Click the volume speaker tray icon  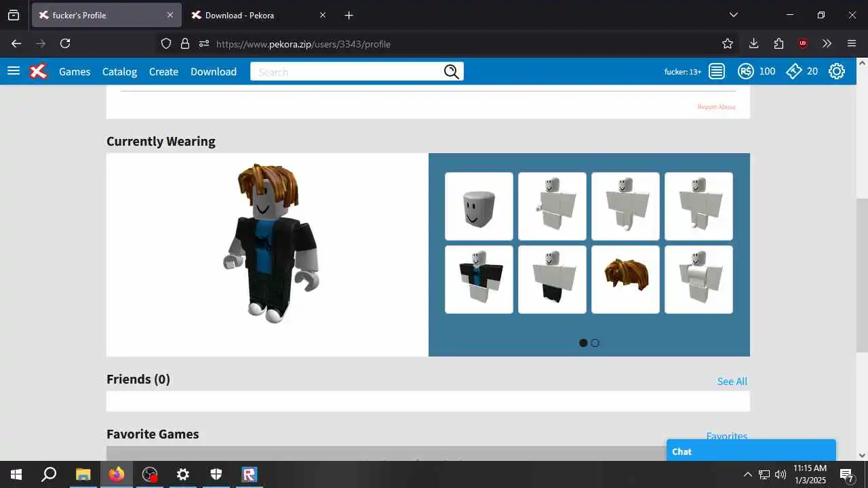[780, 474]
